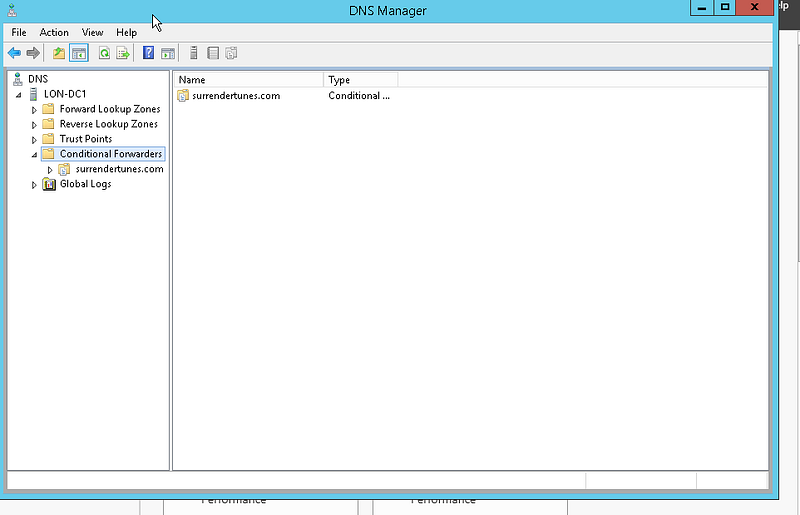Expand the Trust Points node
The image size is (800, 515).
[x=34, y=139]
